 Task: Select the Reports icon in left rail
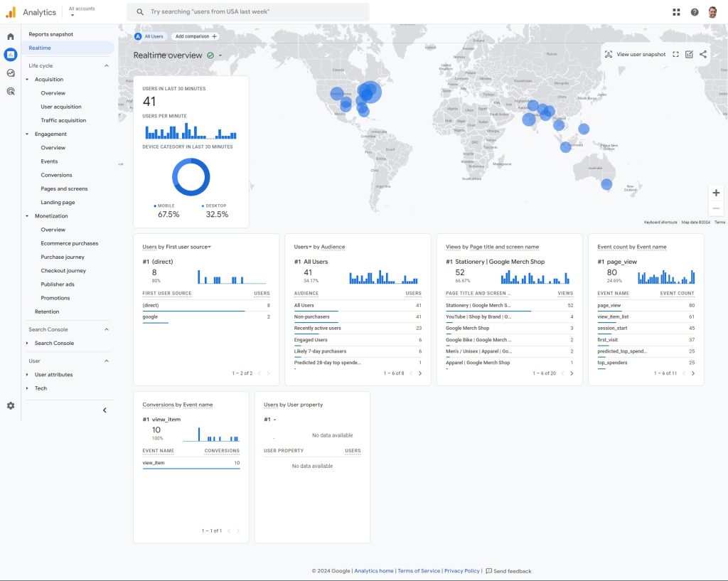[11, 54]
